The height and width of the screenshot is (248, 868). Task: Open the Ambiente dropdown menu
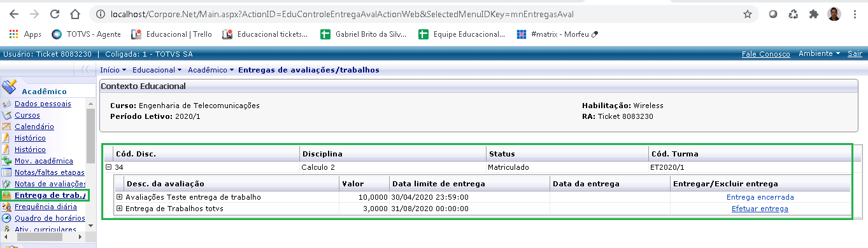[819, 54]
